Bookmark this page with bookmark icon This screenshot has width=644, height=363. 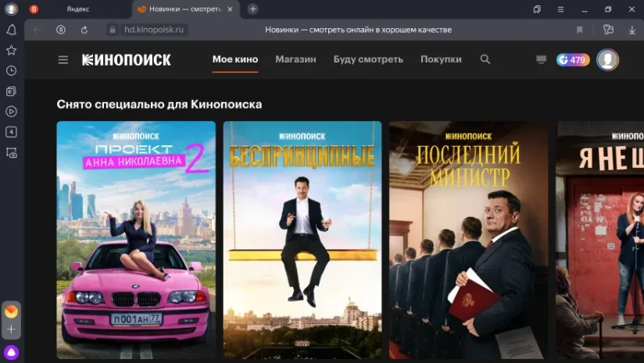pos(579,30)
